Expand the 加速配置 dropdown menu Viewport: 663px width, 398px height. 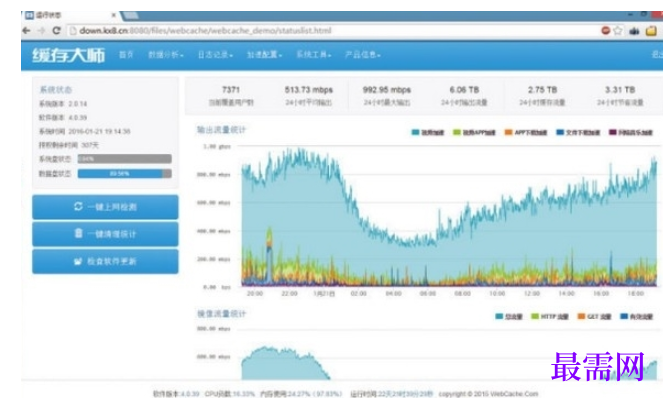point(264,55)
